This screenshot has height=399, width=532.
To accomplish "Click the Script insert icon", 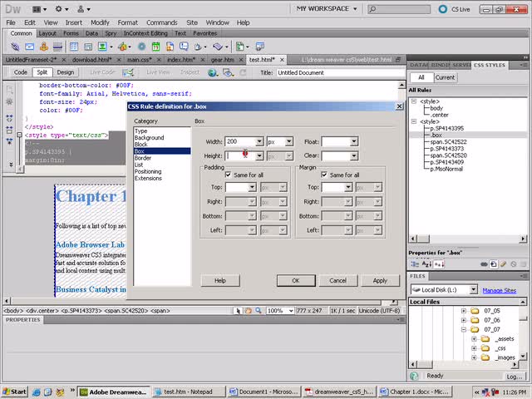I will [218, 47].
